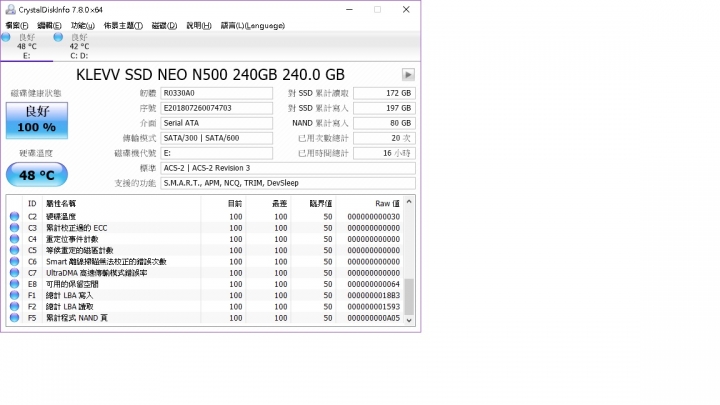Click raw value 000000000A05
The height and width of the screenshot is (405, 720).
pyautogui.click(x=373, y=318)
